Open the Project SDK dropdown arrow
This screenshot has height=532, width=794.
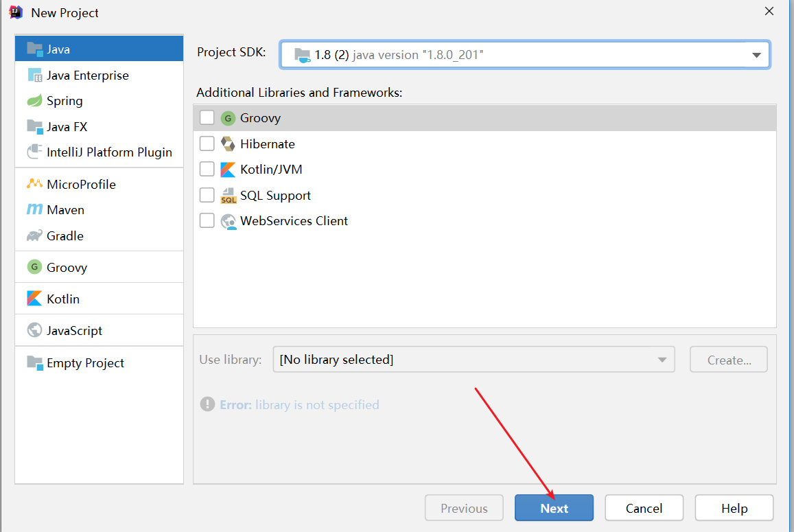[x=756, y=55]
